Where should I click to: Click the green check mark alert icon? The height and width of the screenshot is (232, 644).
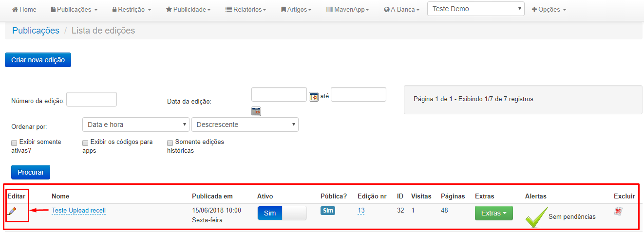[536, 217]
